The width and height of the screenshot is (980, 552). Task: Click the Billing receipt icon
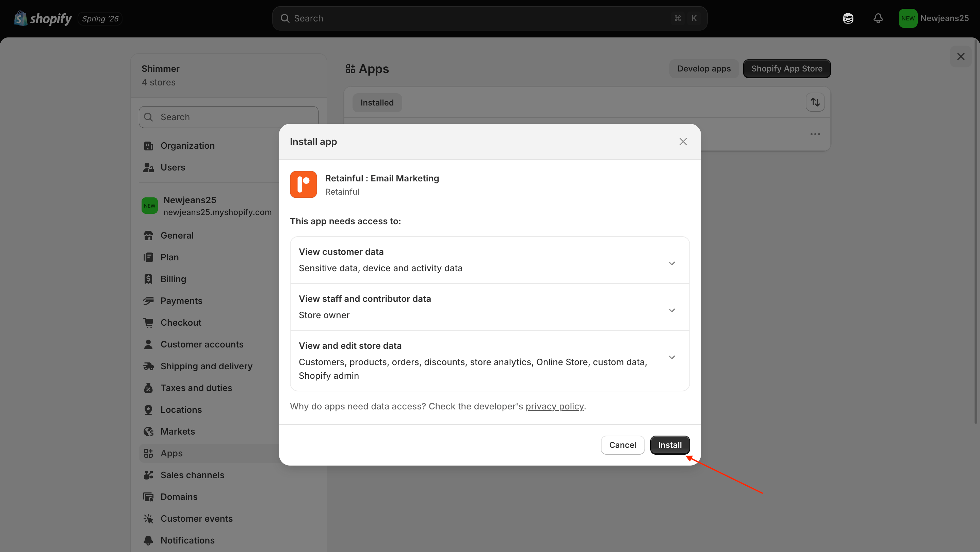(148, 279)
